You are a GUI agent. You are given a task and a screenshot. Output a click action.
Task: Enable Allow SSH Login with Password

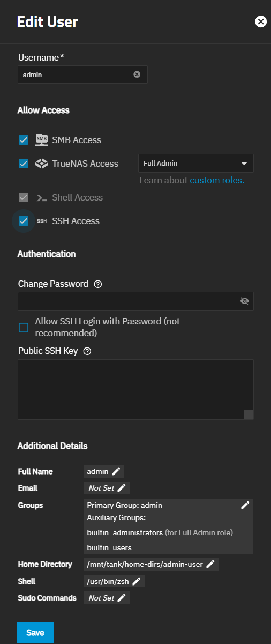coord(24,327)
